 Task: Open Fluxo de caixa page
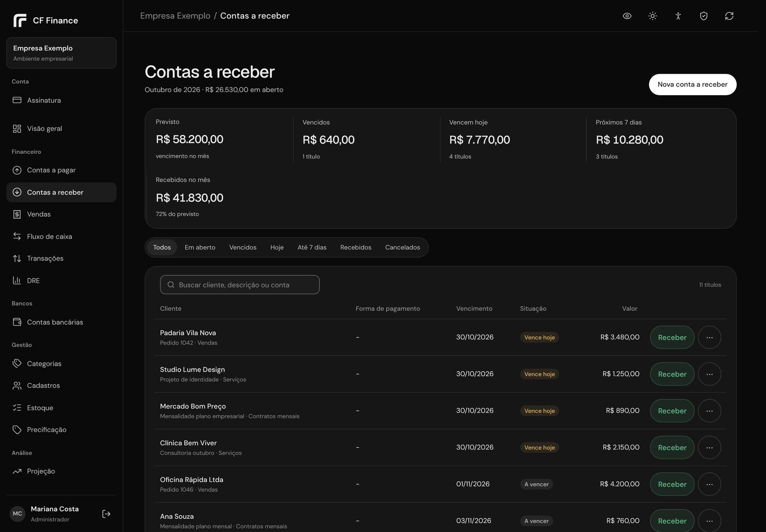[x=61, y=237]
